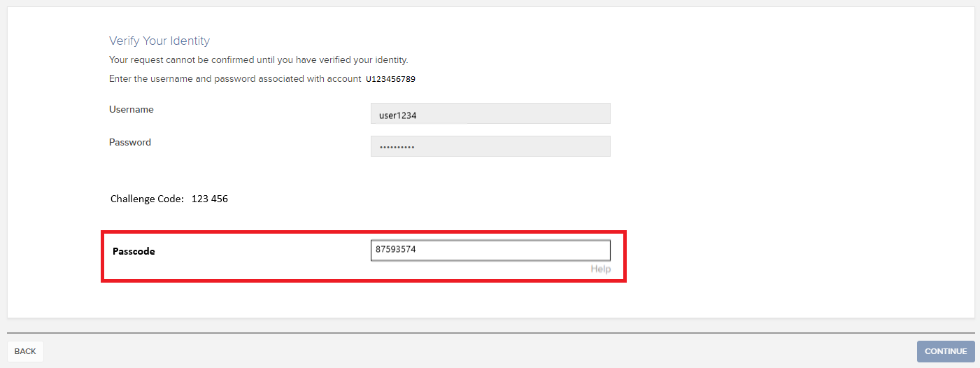The height and width of the screenshot is (368, 980).
Task: Click the Username input field
Action: (x=490, y=113)
